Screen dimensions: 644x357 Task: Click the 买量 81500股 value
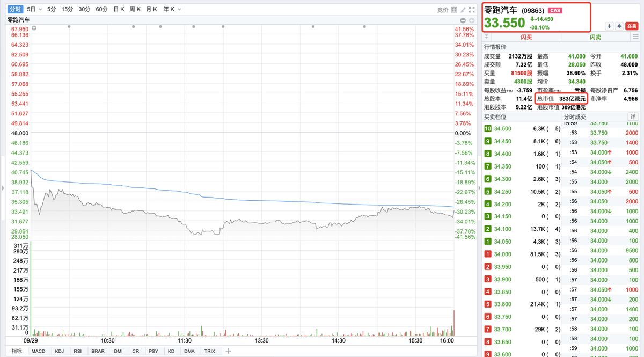pyautogui.click(x=522, y=73)
